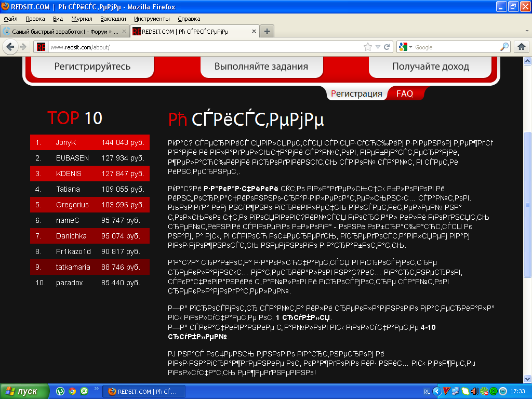
Task: Open a new tab with the plus button
Action: coord(267,31)
